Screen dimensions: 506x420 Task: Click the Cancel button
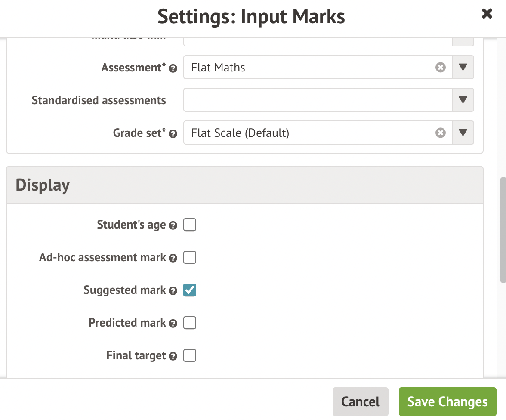click(360, 401)
